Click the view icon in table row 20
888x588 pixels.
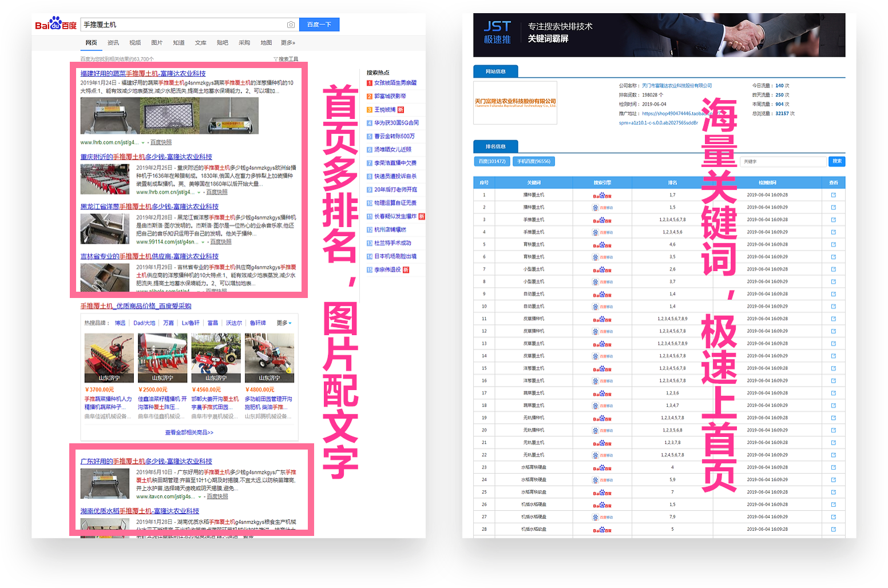coord(833,430)
